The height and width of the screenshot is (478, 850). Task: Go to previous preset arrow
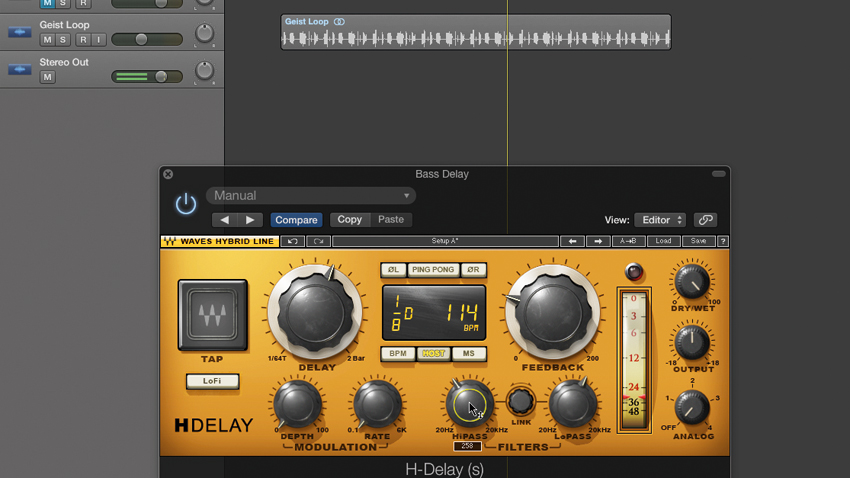[224, 219]
